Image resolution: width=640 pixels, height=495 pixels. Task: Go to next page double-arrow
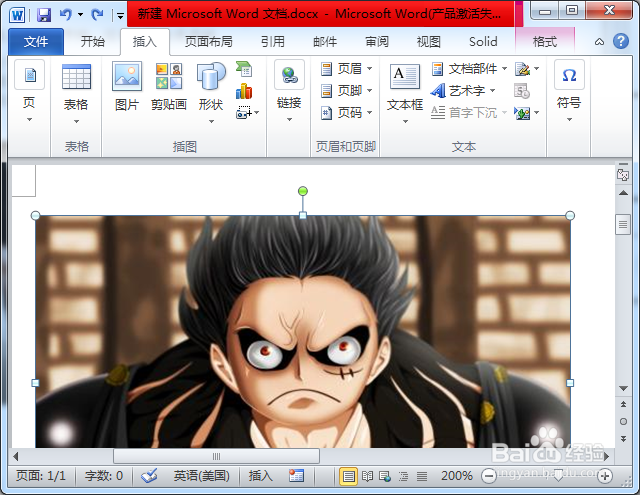tap(623, 439)
